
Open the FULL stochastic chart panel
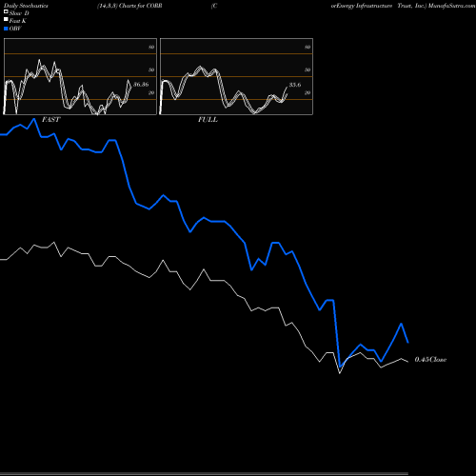point(236,76)
